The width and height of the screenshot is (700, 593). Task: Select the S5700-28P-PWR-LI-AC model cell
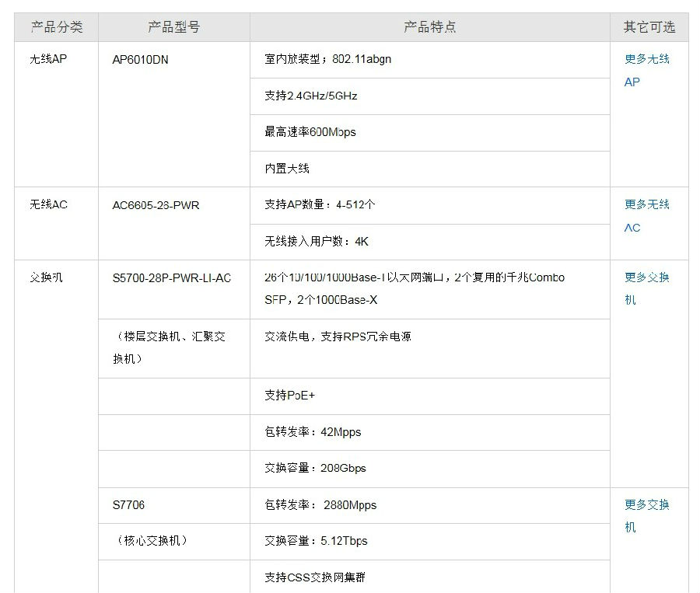[171, 277]
